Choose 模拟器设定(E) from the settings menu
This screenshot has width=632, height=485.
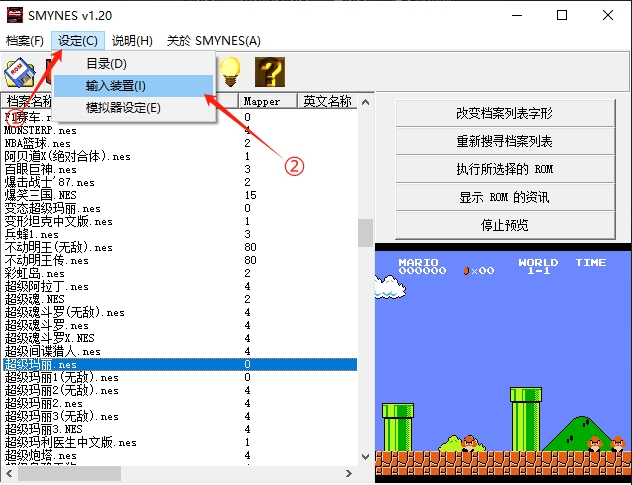click(x=133, y=108)
